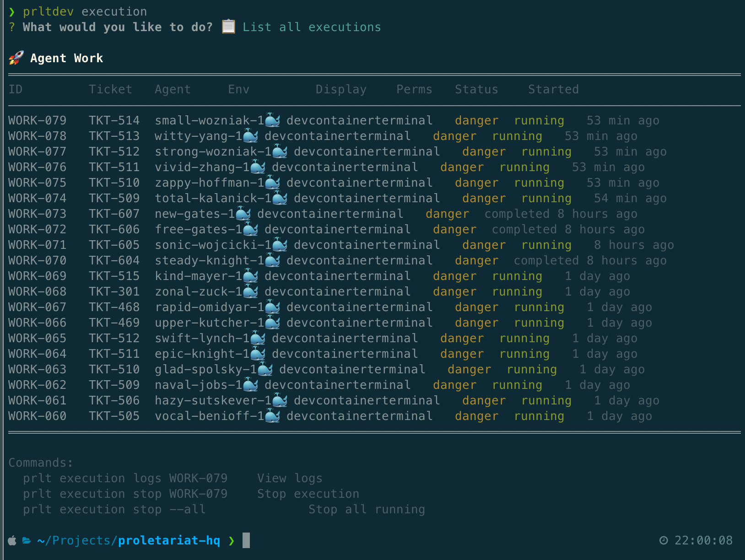The height and width of the screenshot is (560, 745).
Task: Click the whale icon on vocal-benioff-1 row
Action: 272,416
